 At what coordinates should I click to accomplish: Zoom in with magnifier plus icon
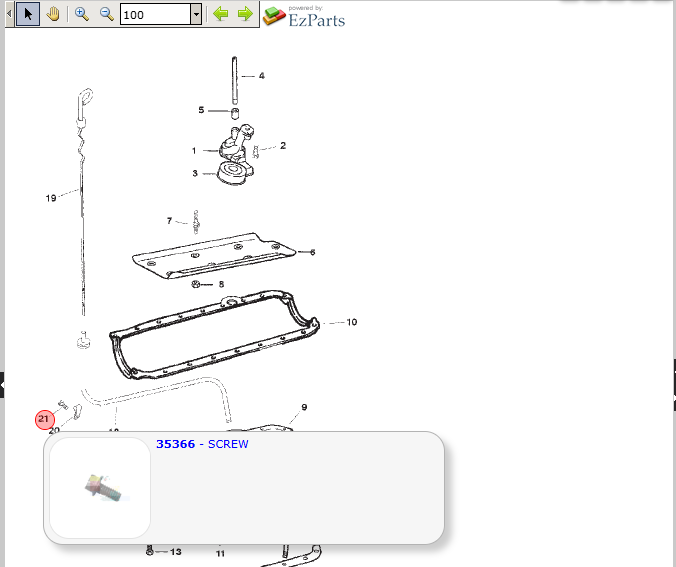(x=81, y=14)
